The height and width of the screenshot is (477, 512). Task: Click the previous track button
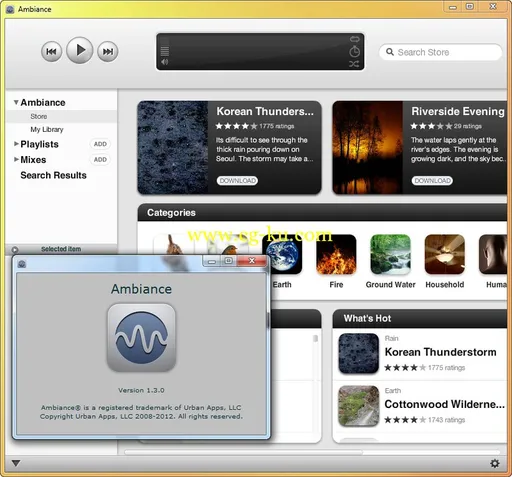(x=51, y=52)
